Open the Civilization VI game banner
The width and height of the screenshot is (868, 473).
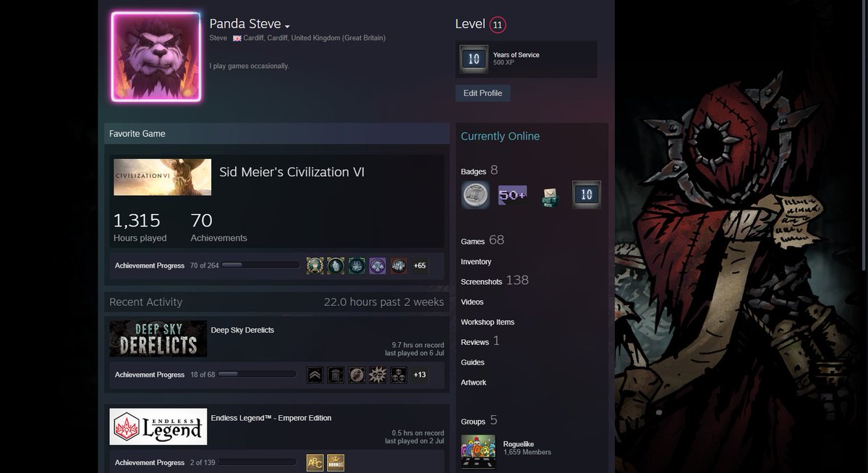[163, 177]
